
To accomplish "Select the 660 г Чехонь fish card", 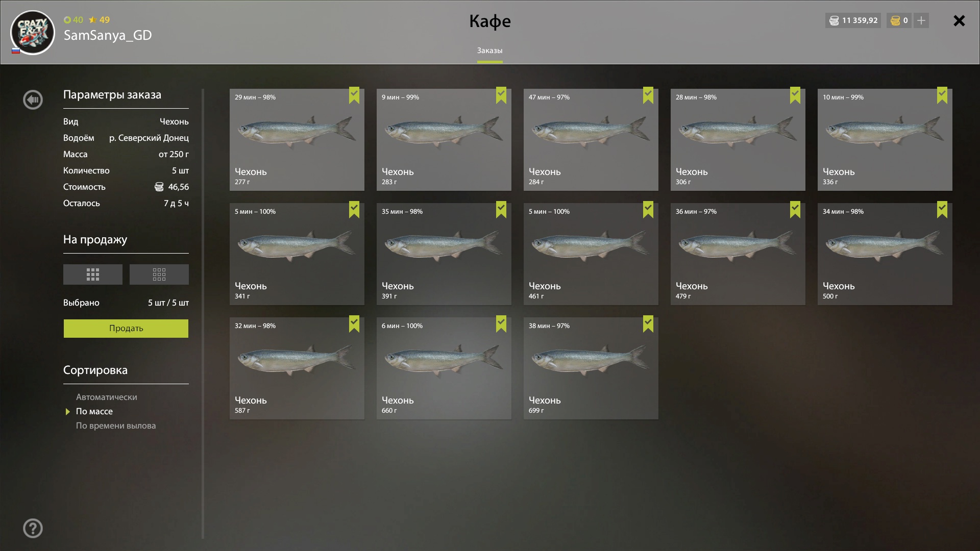I will click(x=444, y=368).
